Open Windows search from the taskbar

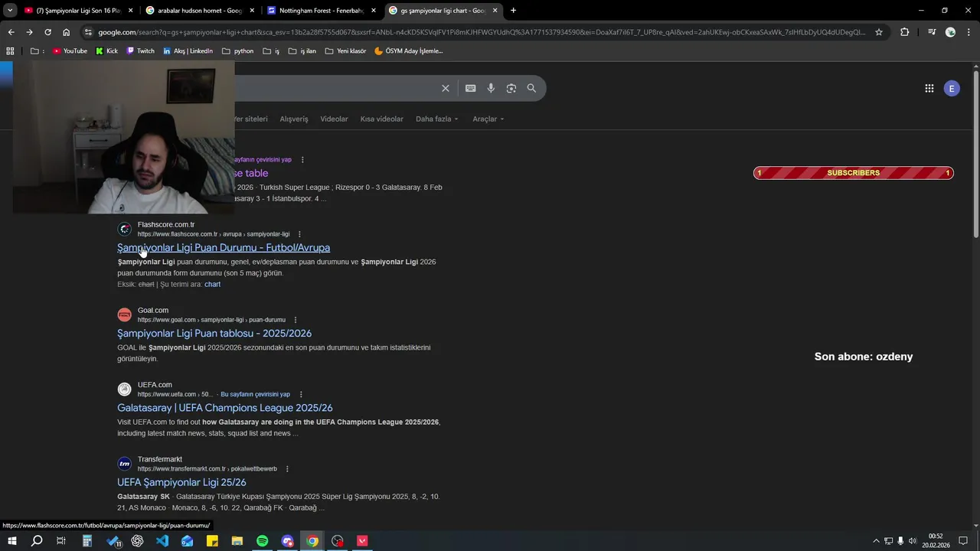pyautogui.click(x=37, y=541)
